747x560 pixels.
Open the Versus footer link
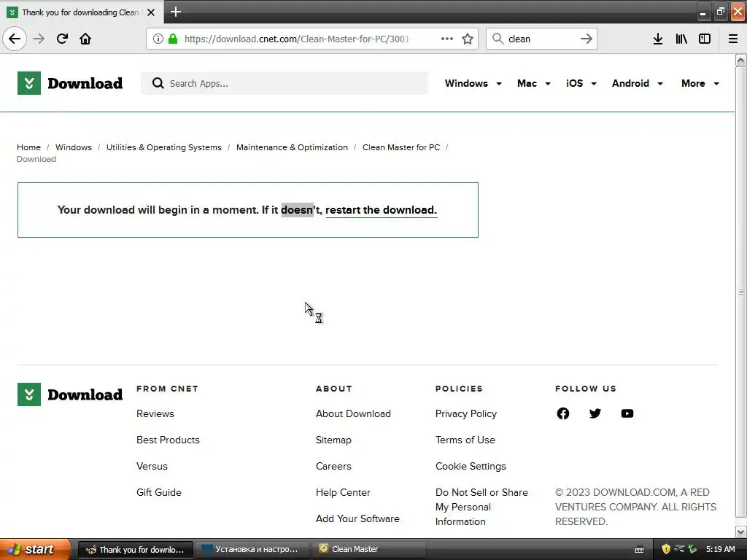point(152,466)
